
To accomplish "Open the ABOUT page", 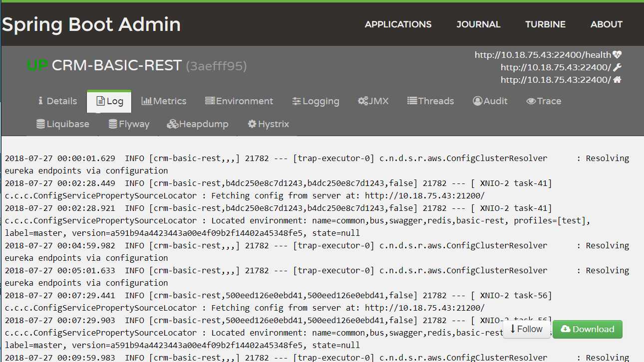I will [x=607, y=24].
